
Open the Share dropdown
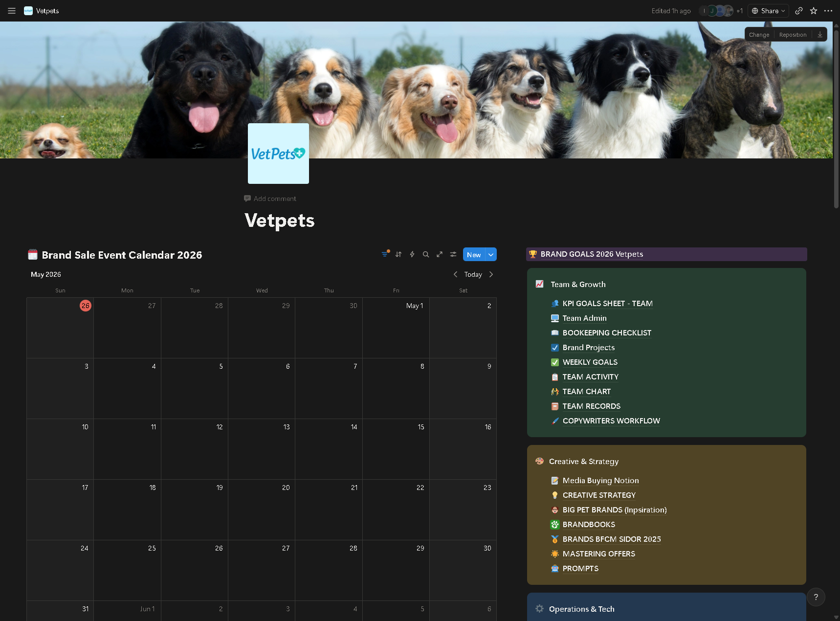click(768, 11)
